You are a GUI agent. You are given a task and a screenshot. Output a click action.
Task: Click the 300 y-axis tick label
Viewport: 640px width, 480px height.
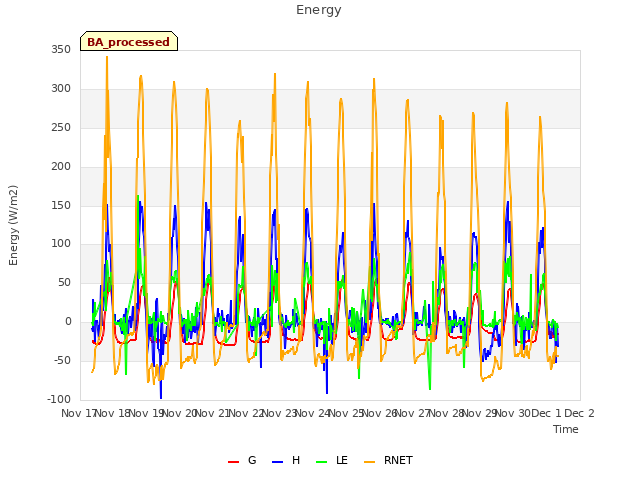61,89
